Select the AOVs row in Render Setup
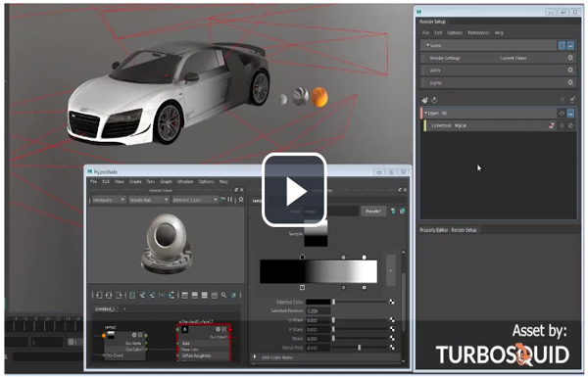The width and height of the screenshot is (588, 377). click(498, 71)
